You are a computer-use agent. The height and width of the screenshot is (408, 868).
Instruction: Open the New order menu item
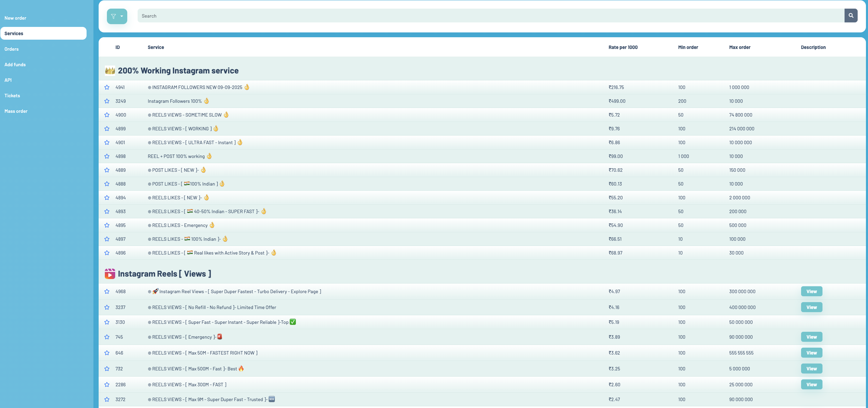click(15, 18)
